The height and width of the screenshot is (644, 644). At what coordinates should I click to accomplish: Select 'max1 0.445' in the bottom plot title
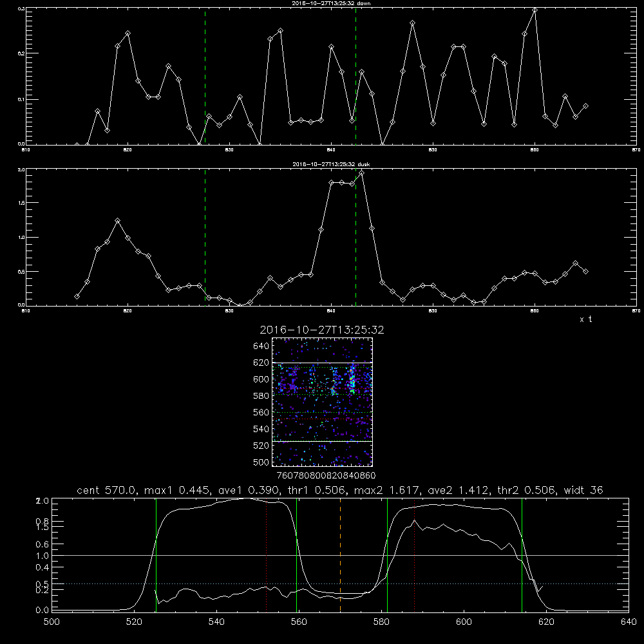tap(178, 490)
